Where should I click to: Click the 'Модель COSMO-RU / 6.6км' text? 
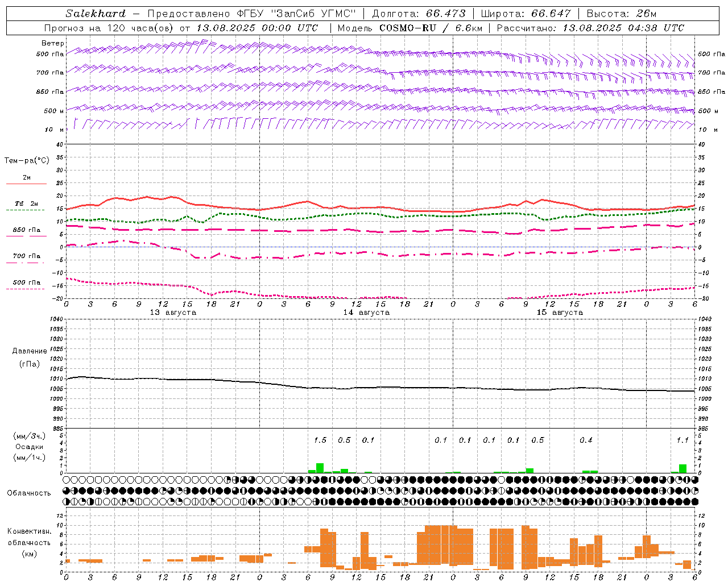pyautogui.click(x=410, y=28)
